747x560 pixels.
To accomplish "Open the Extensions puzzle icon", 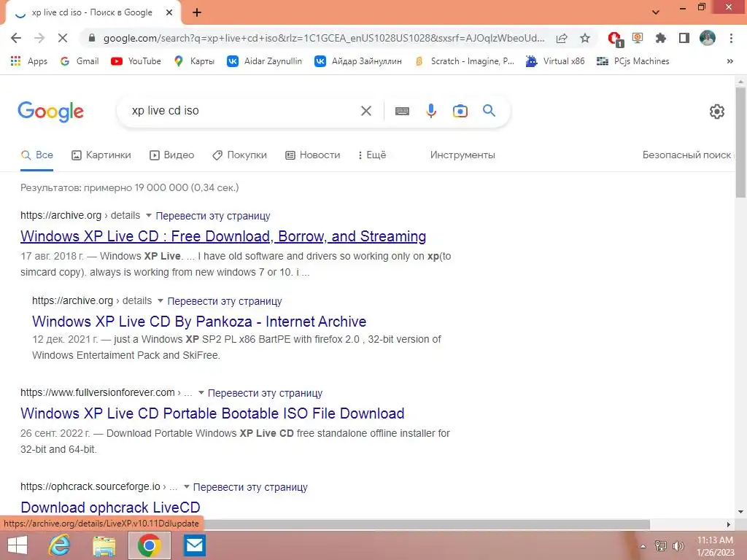I will [x=660, y=38].
